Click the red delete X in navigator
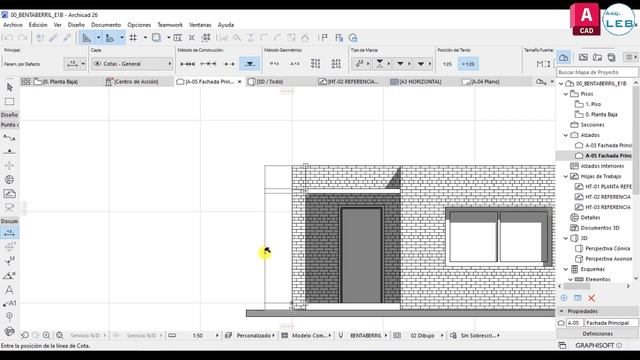This screenshot has width=640, height=360. pyautogui.click(x=591, y=298)
